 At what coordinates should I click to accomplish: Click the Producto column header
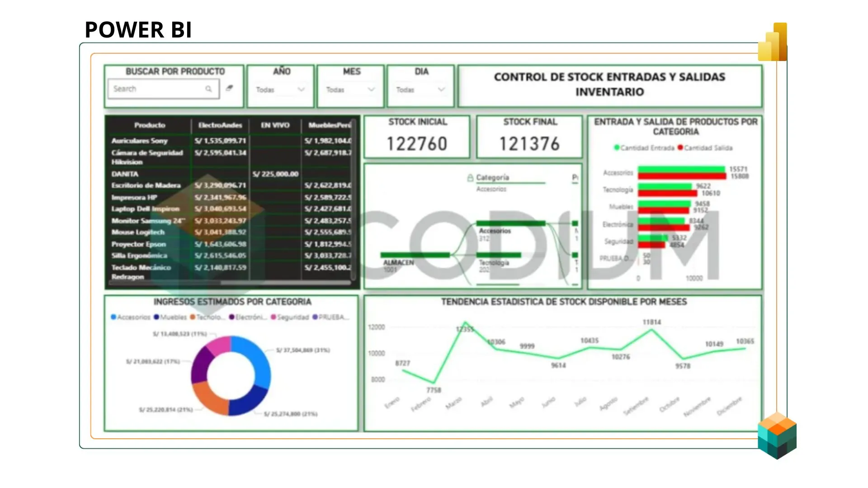coord(150,125)
